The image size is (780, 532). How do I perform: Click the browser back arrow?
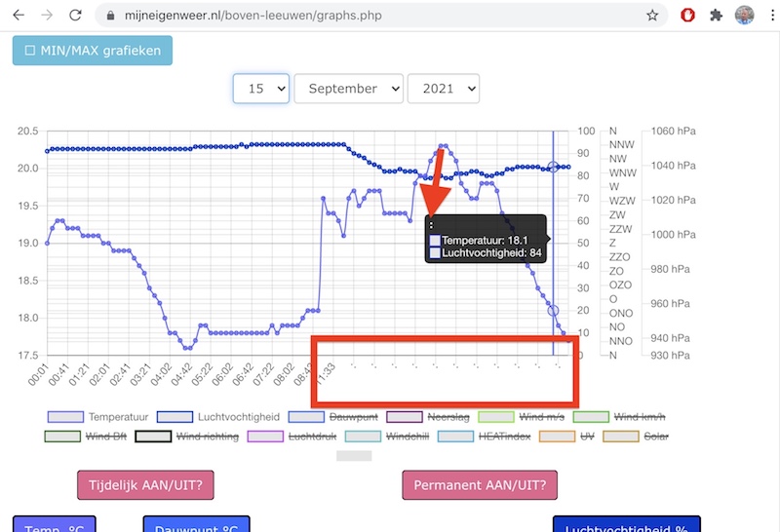pos(18,16)
